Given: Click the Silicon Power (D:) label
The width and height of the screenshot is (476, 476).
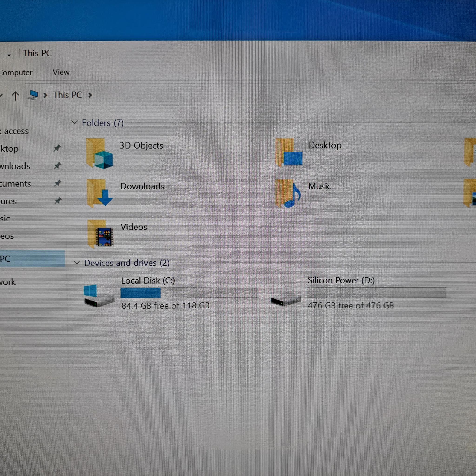Looking at the screenshot, I should [341, 280].
